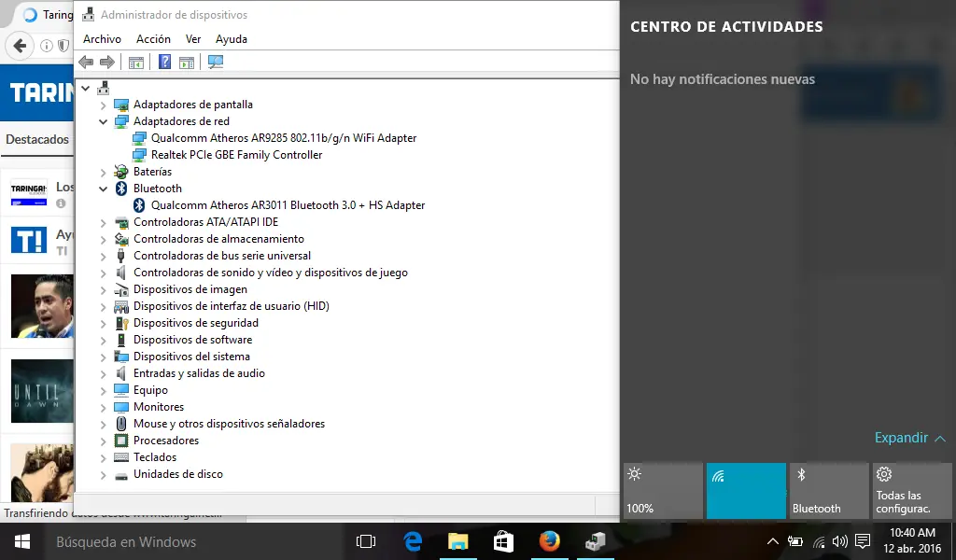This screenshot has height=560, width=956.
Task: Open the Acción menu
Action: (153, 39)
